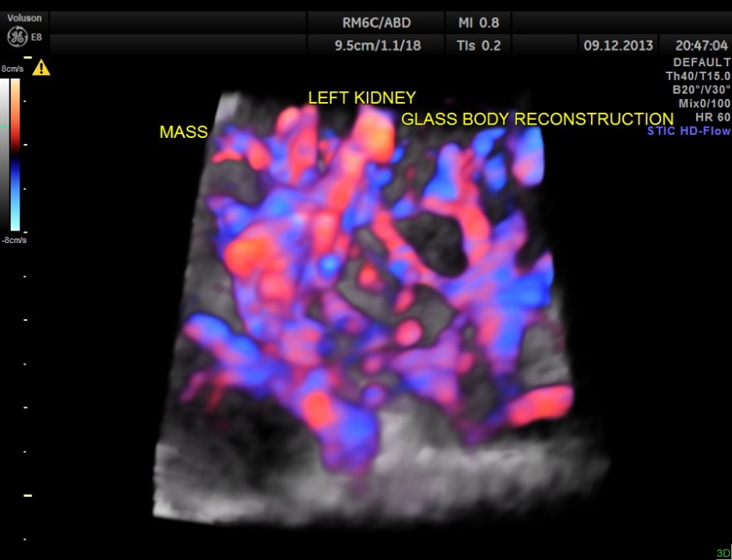The height and width of the screenshot is (560, 732).
Task: Click the MASS annotation text
Action: pos(183,132)
